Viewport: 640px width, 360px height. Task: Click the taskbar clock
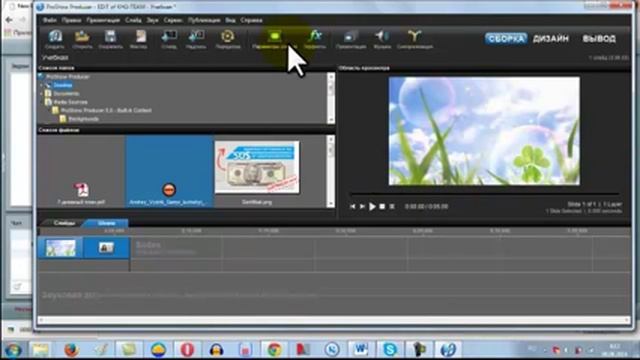614,350
